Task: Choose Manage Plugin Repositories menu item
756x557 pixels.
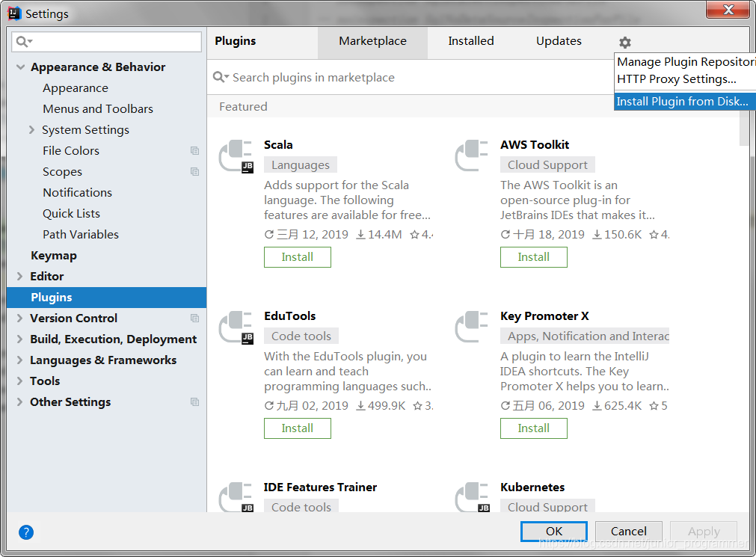Action: click(x=685, y=62)
